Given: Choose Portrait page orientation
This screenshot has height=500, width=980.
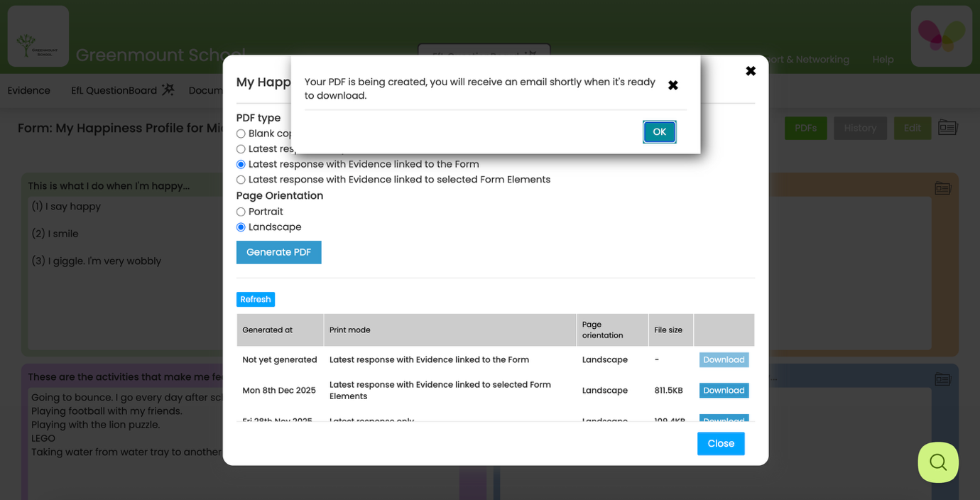Looking at the screenshot, I should (240, 211).
